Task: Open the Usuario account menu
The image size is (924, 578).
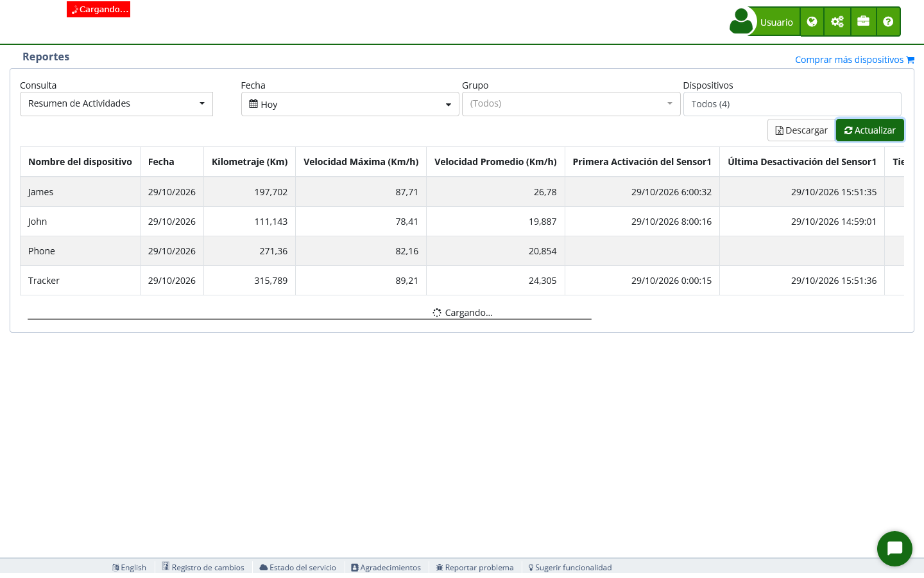Action: click(777, 22)
